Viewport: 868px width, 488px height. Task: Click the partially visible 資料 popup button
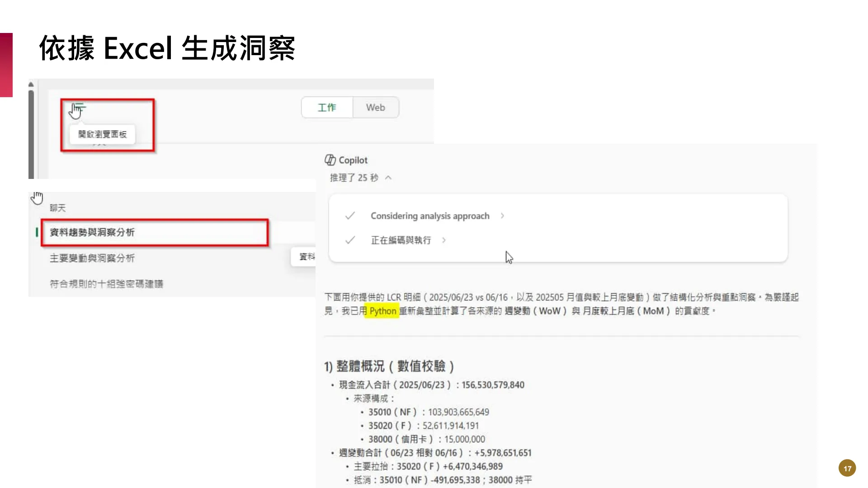coord(304,257)
